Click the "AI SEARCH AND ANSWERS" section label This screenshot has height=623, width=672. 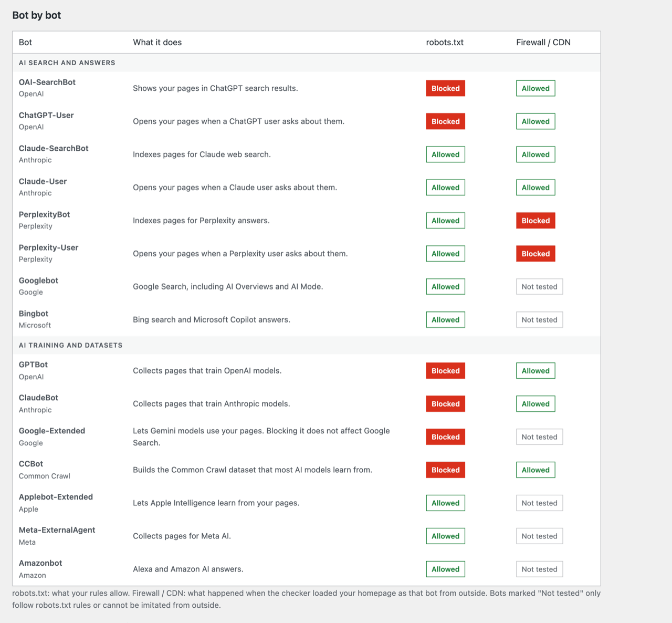click(67, 63)
